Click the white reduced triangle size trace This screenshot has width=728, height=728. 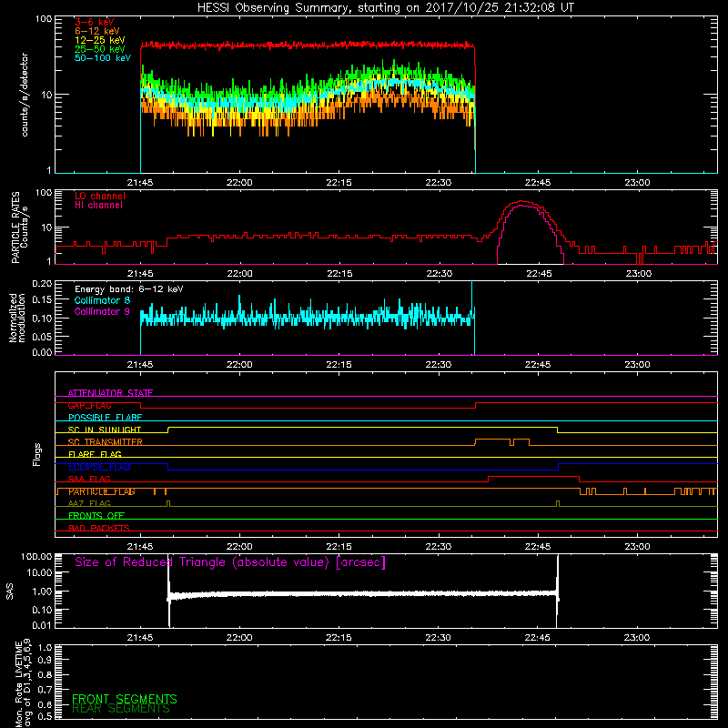tap(362, 594)
